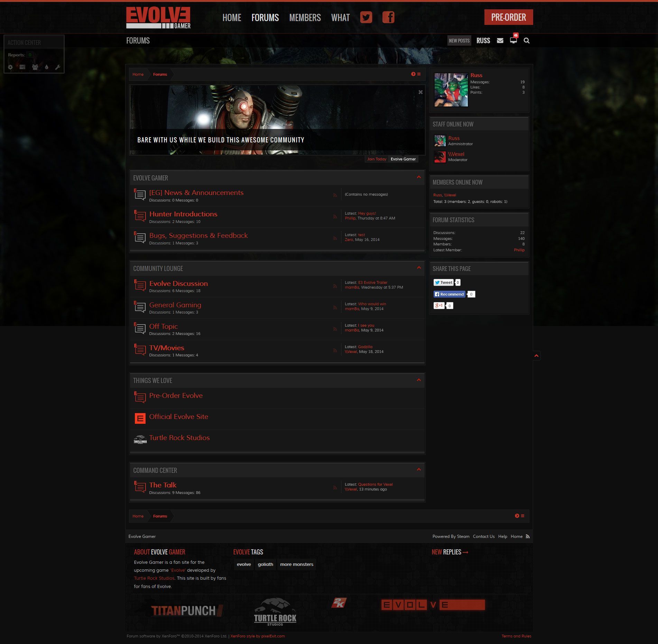The height and width of the screenshot is (644, 658).
Task: Click the Evolve Gamer logo
Action: (x=158, y=18)
